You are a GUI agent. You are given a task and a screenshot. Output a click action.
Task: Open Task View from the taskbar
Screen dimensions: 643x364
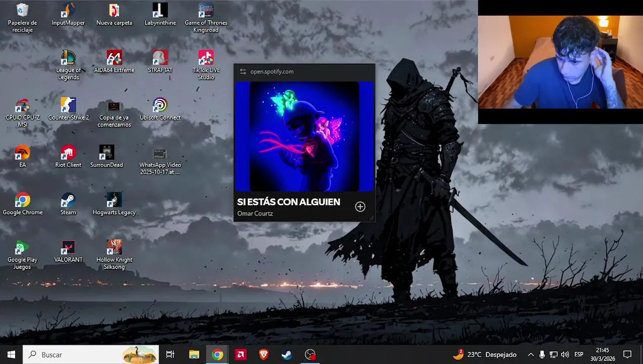(170, 354)
